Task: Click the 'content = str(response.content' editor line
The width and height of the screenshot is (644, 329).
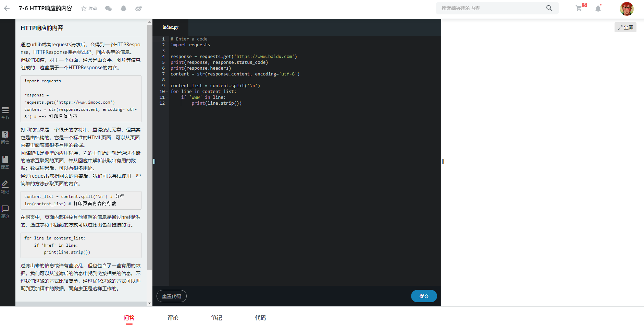Action: tap(235, 74)
